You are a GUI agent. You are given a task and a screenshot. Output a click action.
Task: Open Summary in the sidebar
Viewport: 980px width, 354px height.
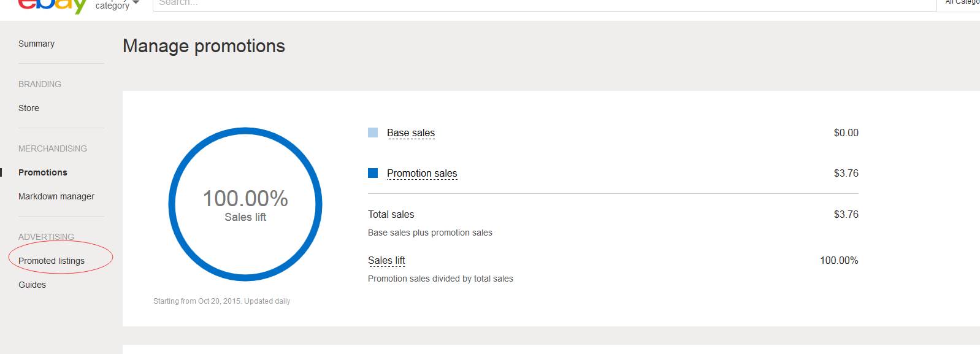click(x=36, y=44)
